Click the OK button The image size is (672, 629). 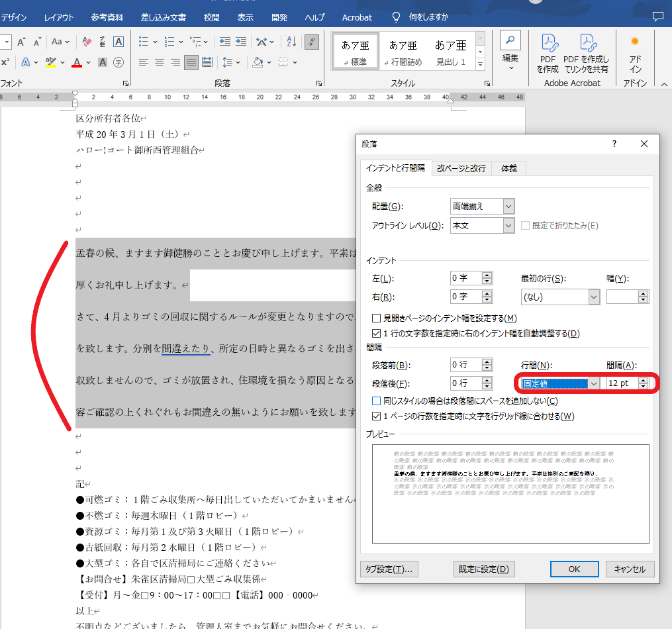click(574, 569)
